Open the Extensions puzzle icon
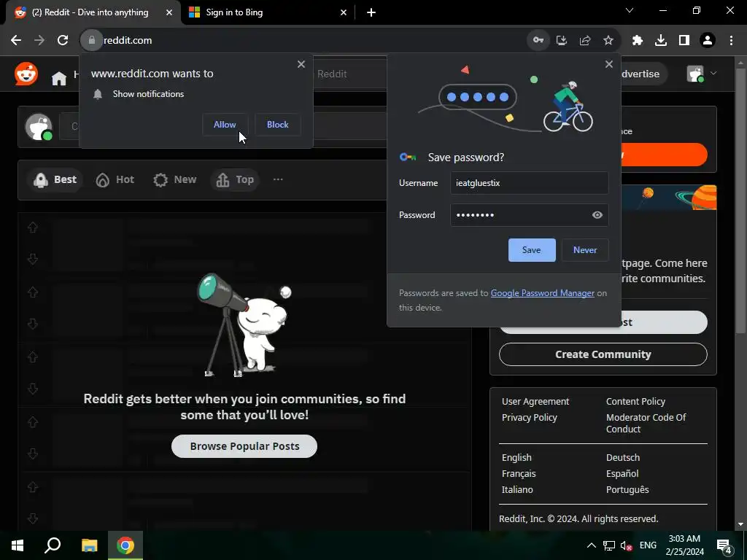Viewport: 747px width, 560px height. point(638,41)
